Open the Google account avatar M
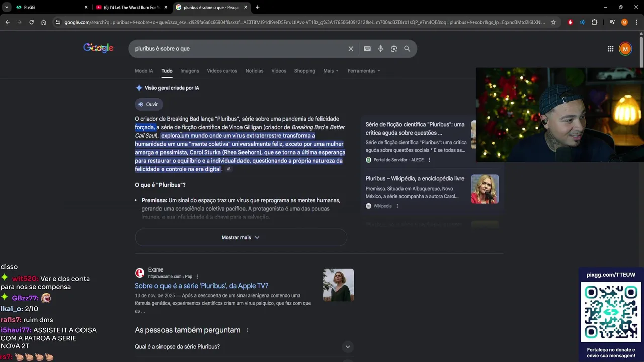This screenshot has height=362, width=644. point(625,49)
